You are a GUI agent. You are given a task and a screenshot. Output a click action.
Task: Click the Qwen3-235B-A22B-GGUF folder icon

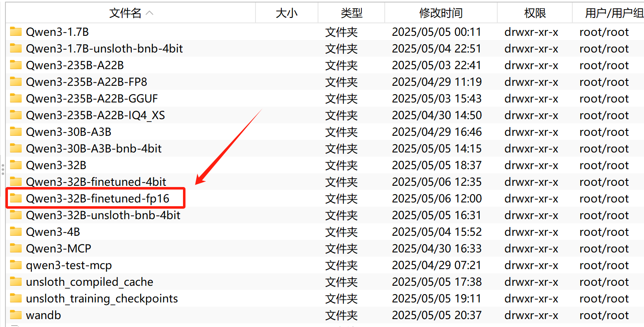[x=16, y=98]
